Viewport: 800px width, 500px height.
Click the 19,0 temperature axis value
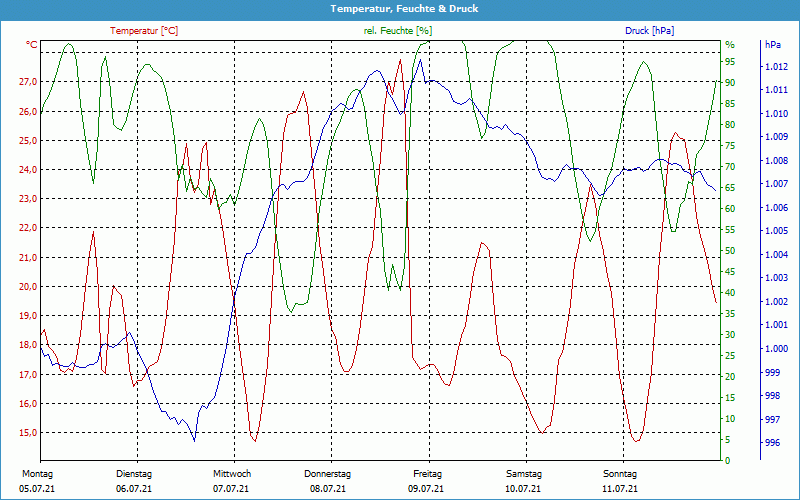[x=28, y=315]
